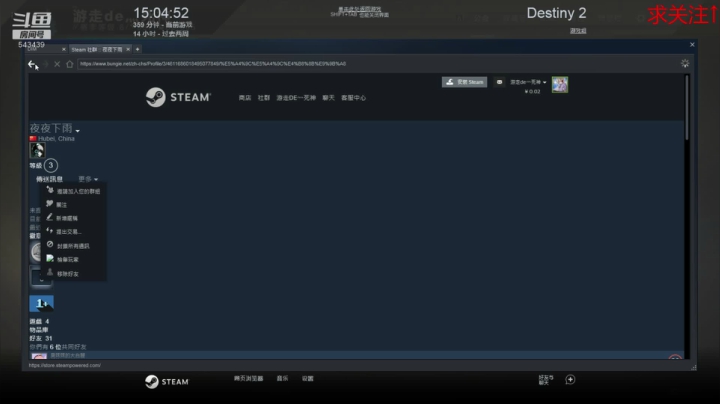Open 网页浏览器 (Web browser) in overlay bar
720x404 pixels.
click(248, 379)
